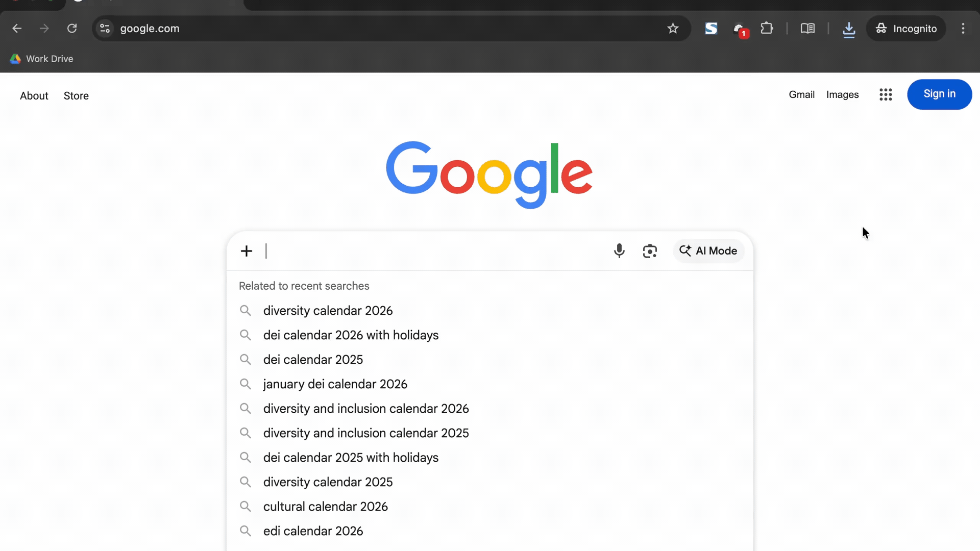
Task: Open the Gmail link
Action: pyautogui.click(x=801, y=95)
